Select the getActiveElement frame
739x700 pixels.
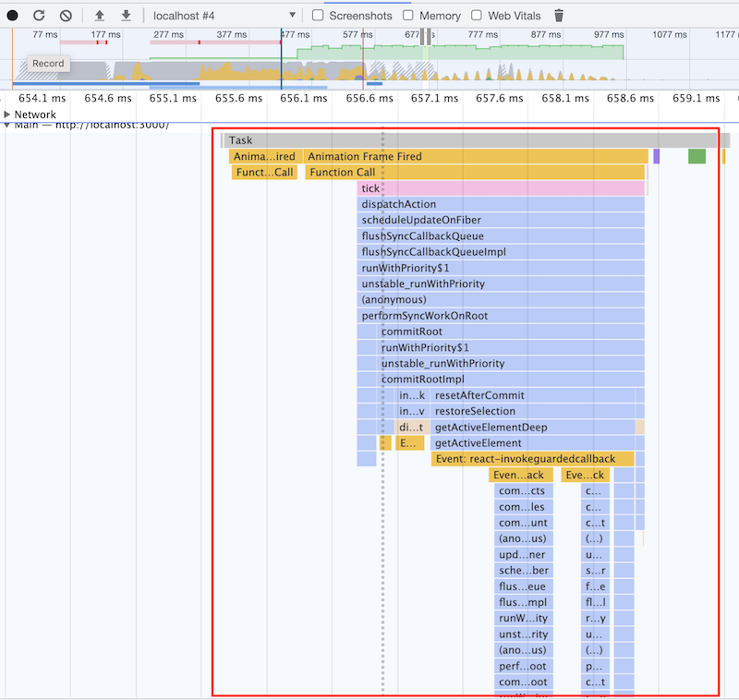(533, 443)
